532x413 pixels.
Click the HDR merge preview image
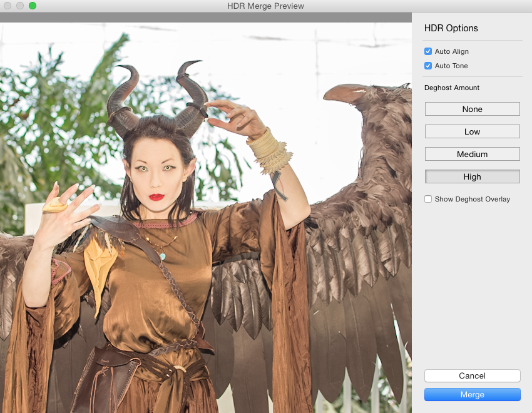(x=206, y=218)
